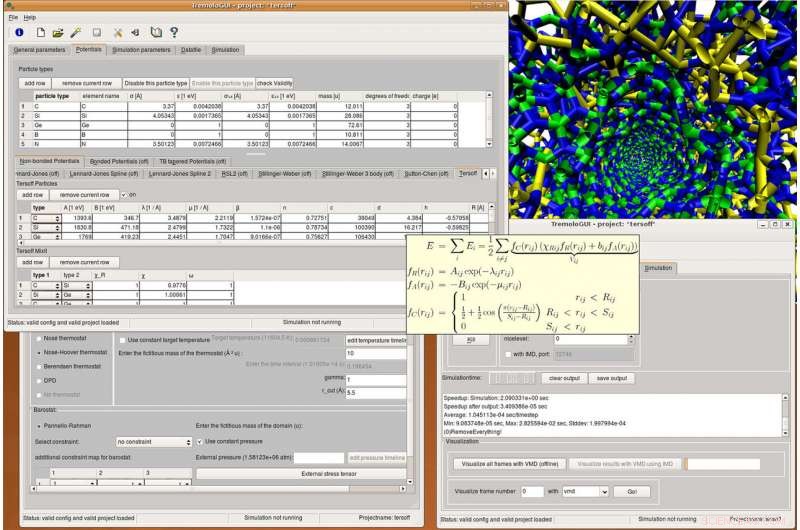
Task: Select the Berendsen thermostat radio button
Action: [x=37, y=367]
